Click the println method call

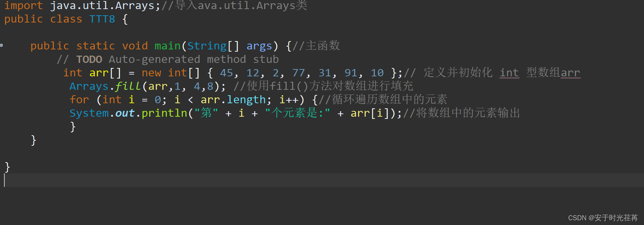(x=164, y=113)
